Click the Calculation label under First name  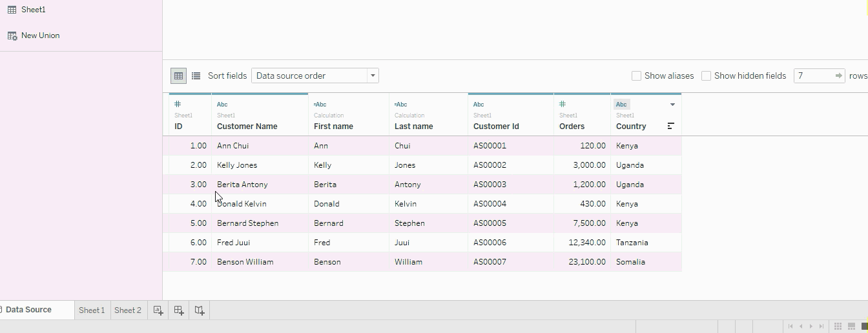(329, 116)
